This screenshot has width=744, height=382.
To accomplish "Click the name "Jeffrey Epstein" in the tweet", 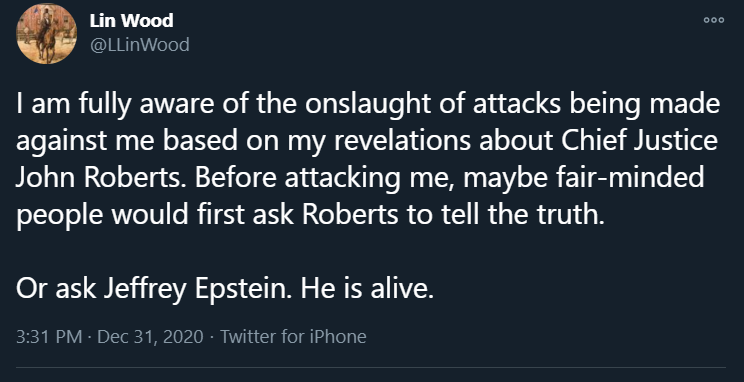I will click(196, 289).
